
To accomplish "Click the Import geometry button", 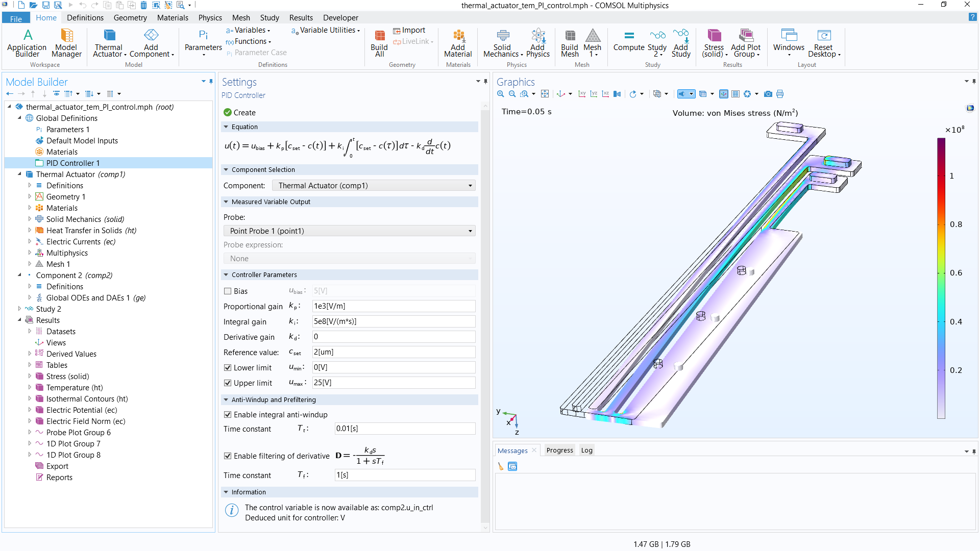I will (409, 30).
